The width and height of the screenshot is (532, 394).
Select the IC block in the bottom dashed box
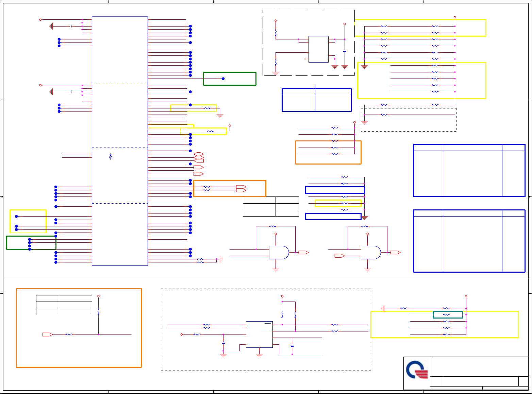pos(259,335)
